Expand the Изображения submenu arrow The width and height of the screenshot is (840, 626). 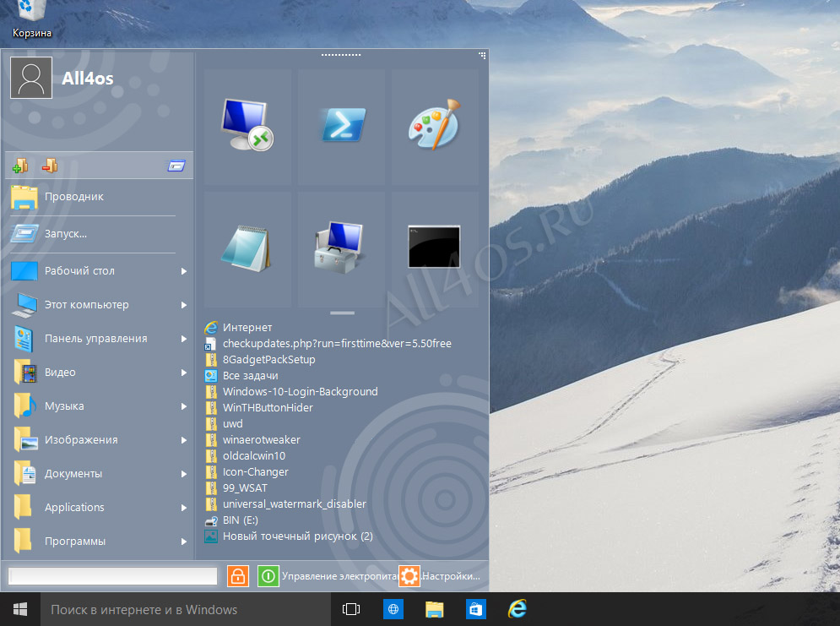pyautogui.click(x=184, y=440)
